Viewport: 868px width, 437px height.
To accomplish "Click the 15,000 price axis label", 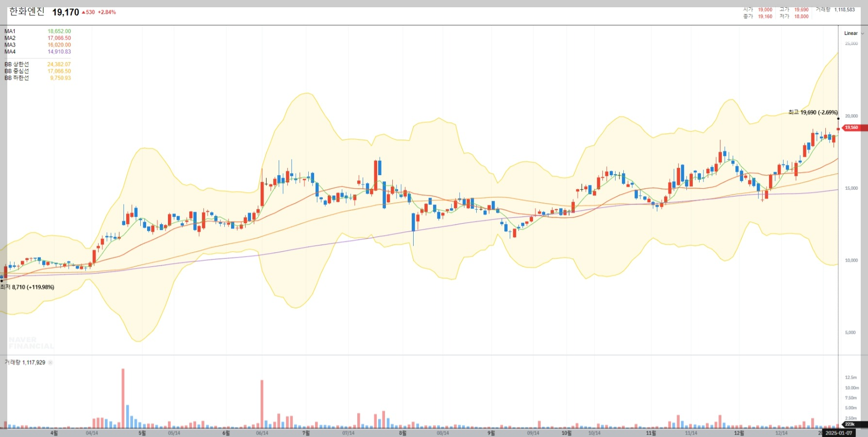I will coord(851,188).
